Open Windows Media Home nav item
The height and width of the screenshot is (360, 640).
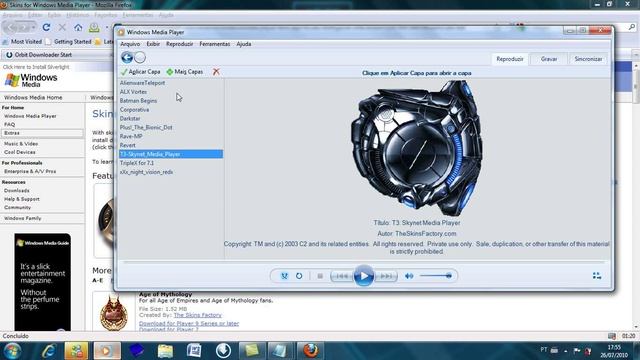tap(33, 98)
